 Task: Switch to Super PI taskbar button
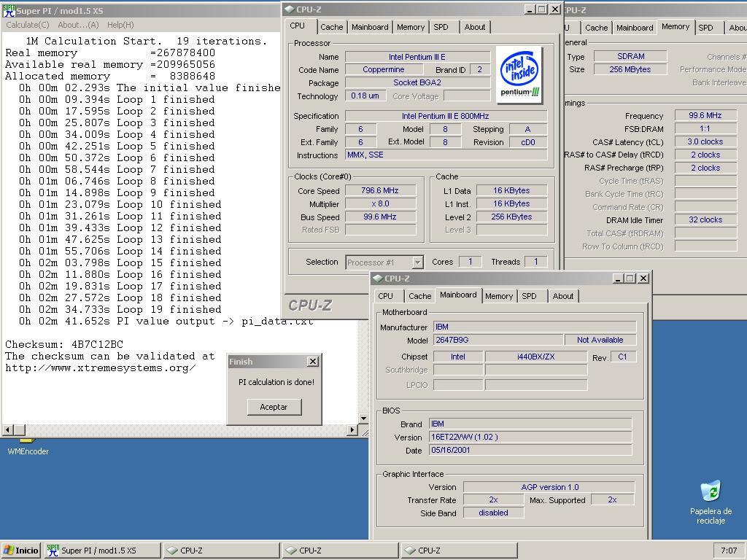tap(102, 551)
